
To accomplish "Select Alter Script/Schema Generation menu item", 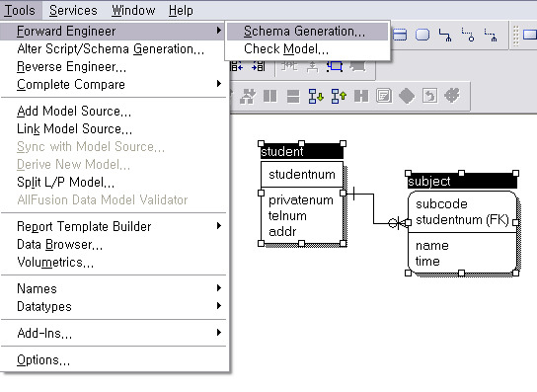I will point(113,49).
